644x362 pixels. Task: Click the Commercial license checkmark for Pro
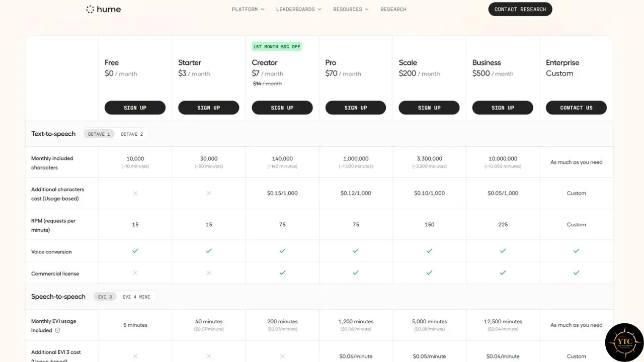pos(356,273)
